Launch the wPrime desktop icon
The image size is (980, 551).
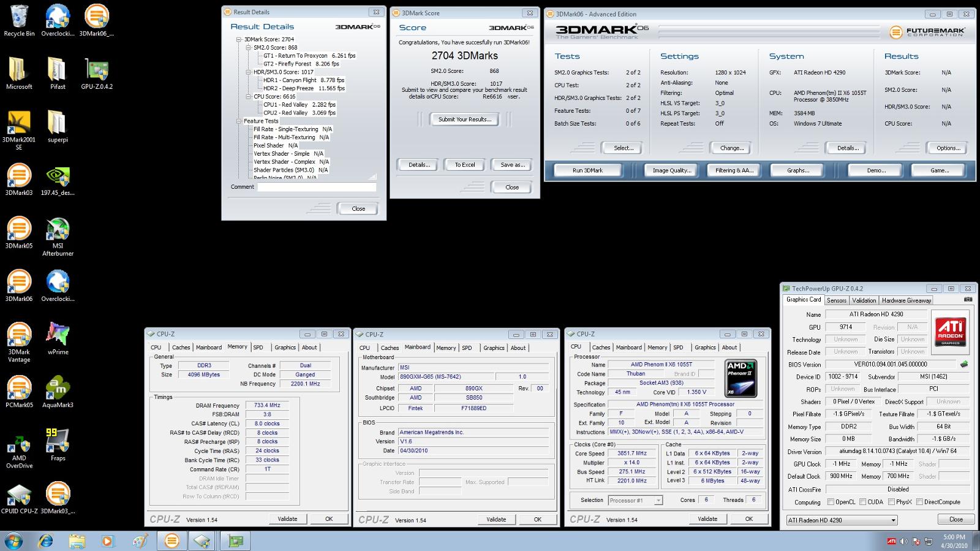(58, 339)
